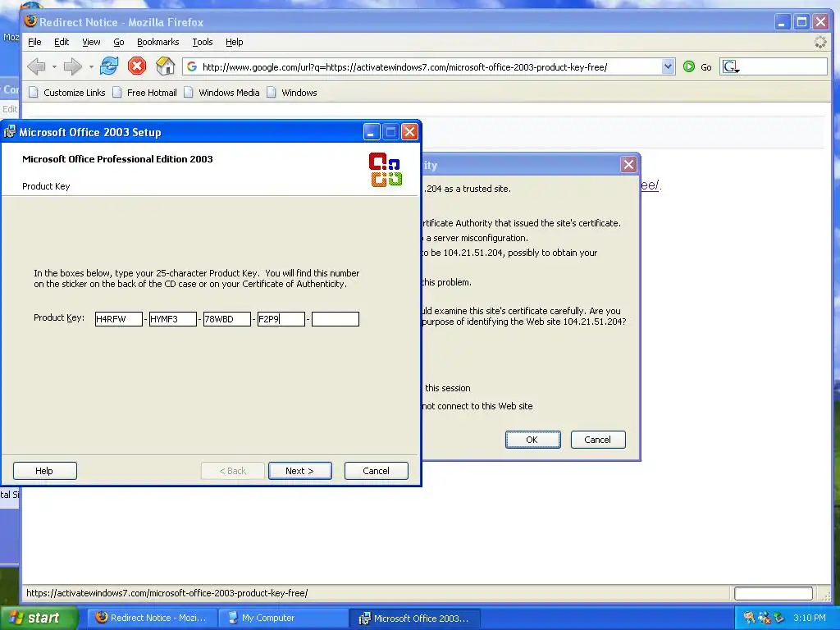The height and width of the screenshot is (630, 840).
Task: Click Firefox Forward arrow button
Action: point(72,66)
